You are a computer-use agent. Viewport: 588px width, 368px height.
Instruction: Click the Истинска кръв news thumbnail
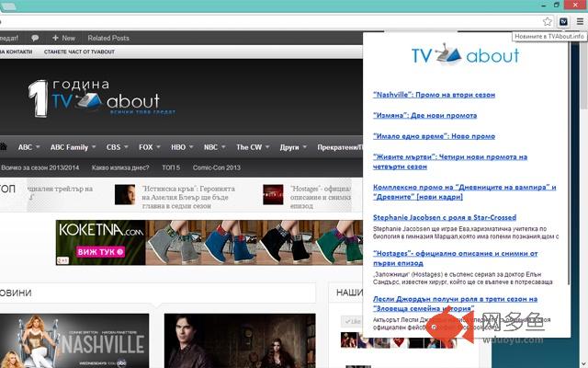125,194
